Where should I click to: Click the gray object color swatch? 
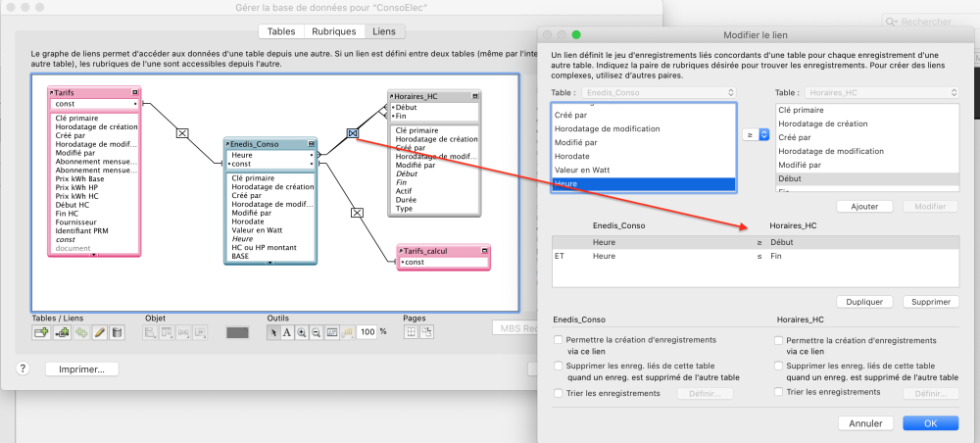tap(238, 333)
